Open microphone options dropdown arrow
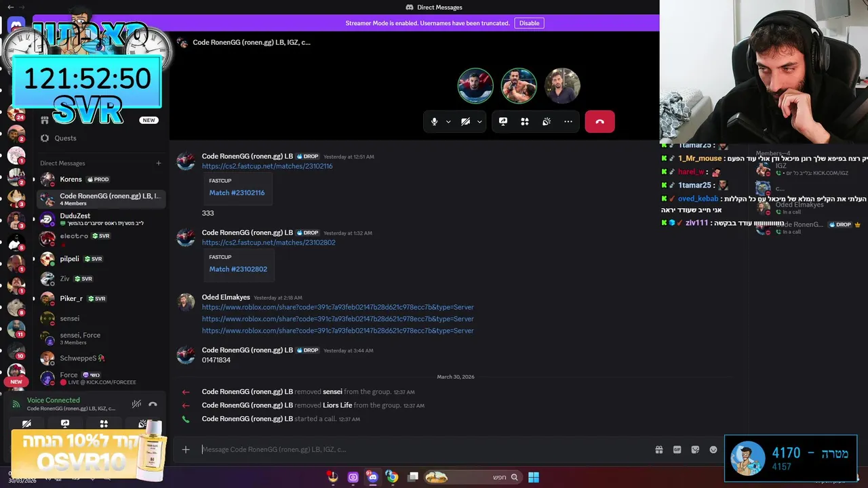868x488 pixels. click(448, 122)
